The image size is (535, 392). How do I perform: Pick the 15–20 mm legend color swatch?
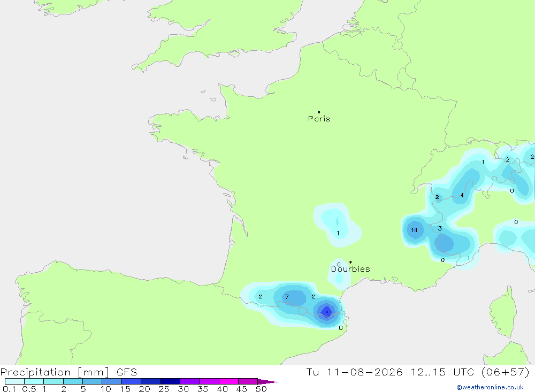pos(131,381)
